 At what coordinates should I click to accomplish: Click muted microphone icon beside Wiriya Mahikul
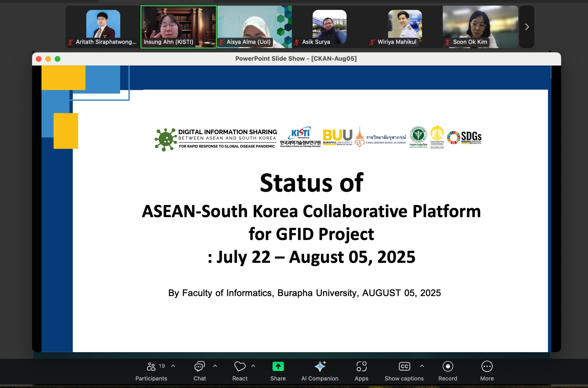(x=372, y=43)
